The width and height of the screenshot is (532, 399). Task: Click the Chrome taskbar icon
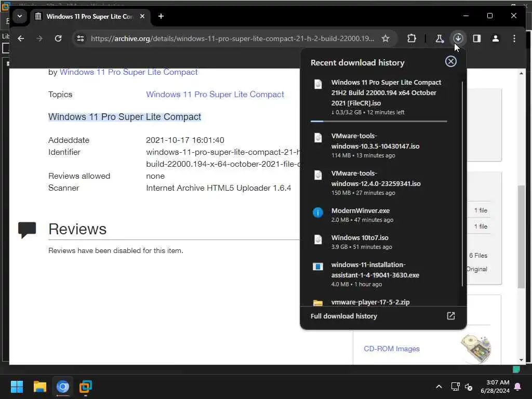pyautogui.click(x=63, y=387)
